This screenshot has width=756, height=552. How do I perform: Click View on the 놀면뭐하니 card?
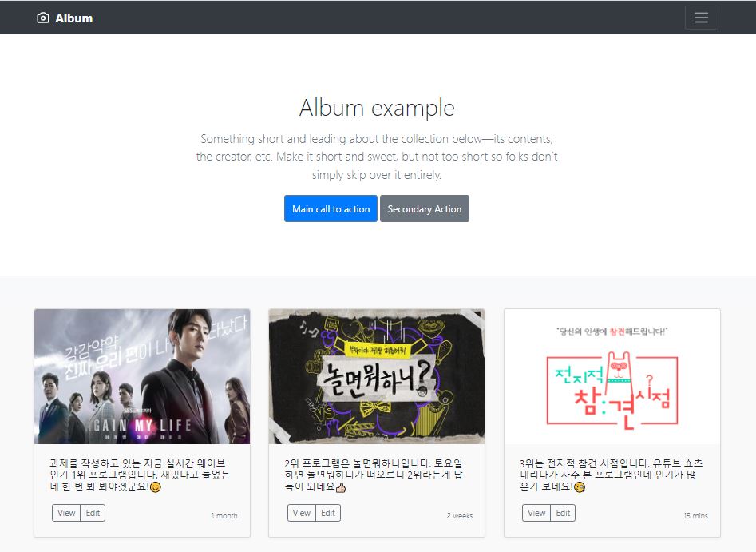tap(301, 513)
